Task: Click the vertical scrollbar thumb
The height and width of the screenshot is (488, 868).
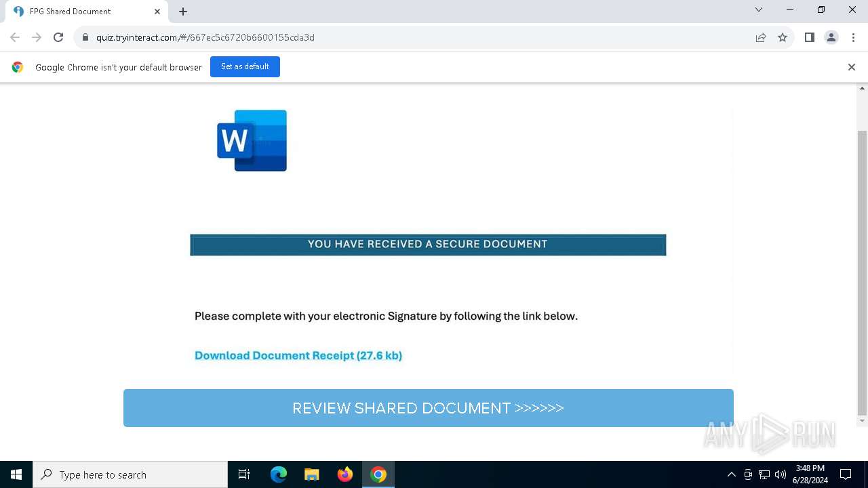Action: (x=863, y=272)
